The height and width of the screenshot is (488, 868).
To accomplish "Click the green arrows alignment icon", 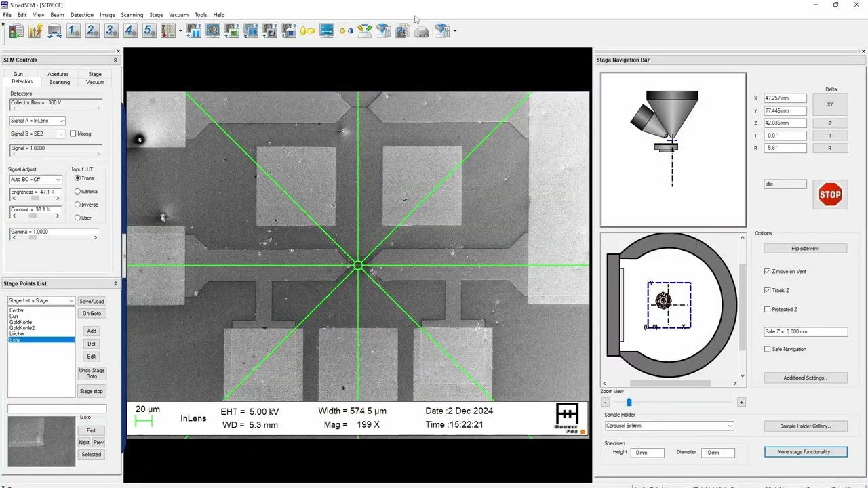I will (365, 30).
